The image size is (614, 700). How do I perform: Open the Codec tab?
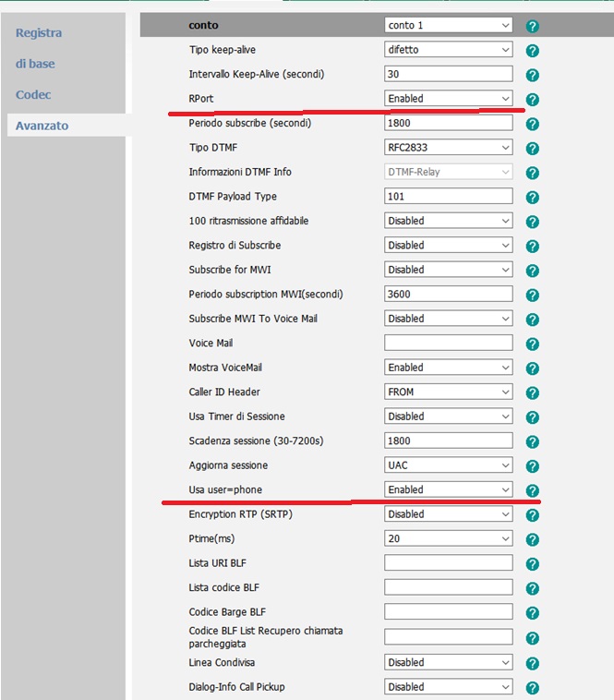click(x=33, y=94)
